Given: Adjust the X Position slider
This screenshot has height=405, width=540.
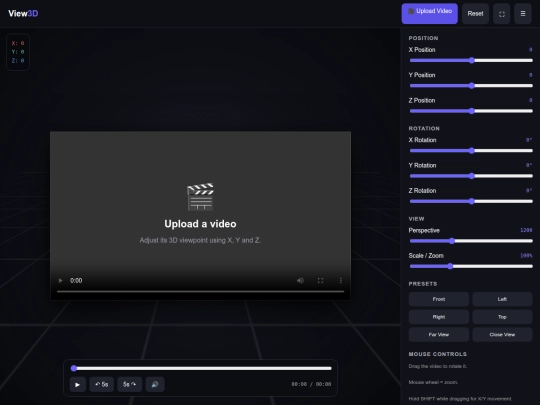Looking at the screenshot, I should (471, 60).
